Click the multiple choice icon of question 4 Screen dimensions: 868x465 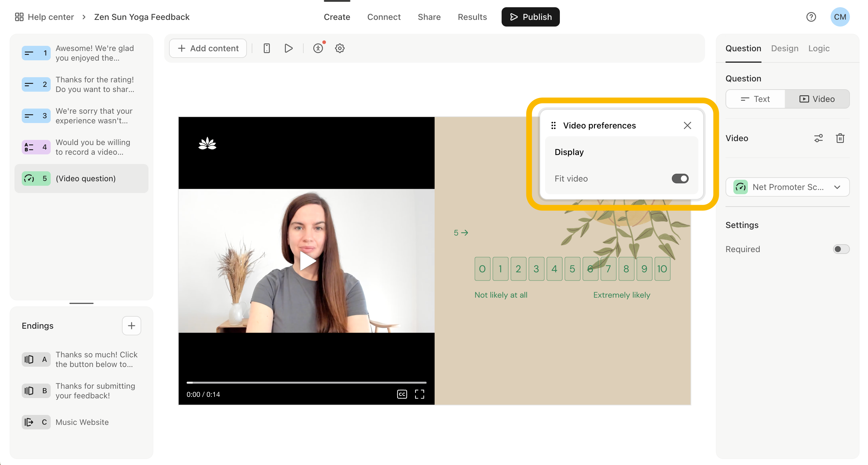[29, 147]
